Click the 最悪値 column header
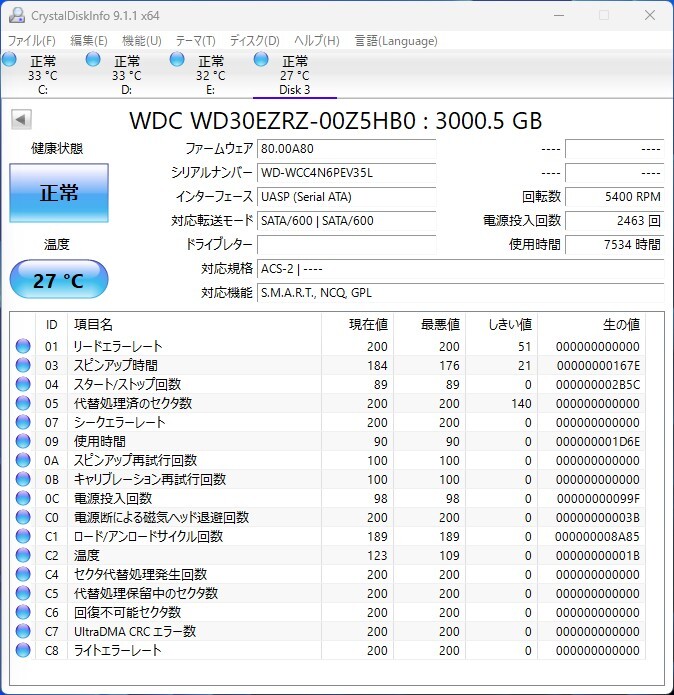This screenshot has height=695, width=674. click(429, 324)
